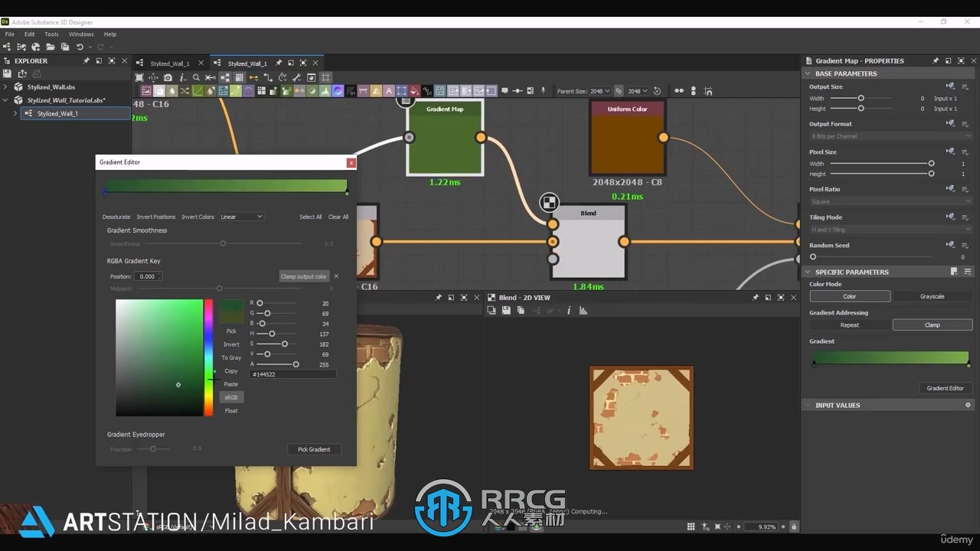Image resolution: width=980 pixels, height=551 pixels.
Task: Add a Blend node via white overlapping-squares icon
Action: 159,90
